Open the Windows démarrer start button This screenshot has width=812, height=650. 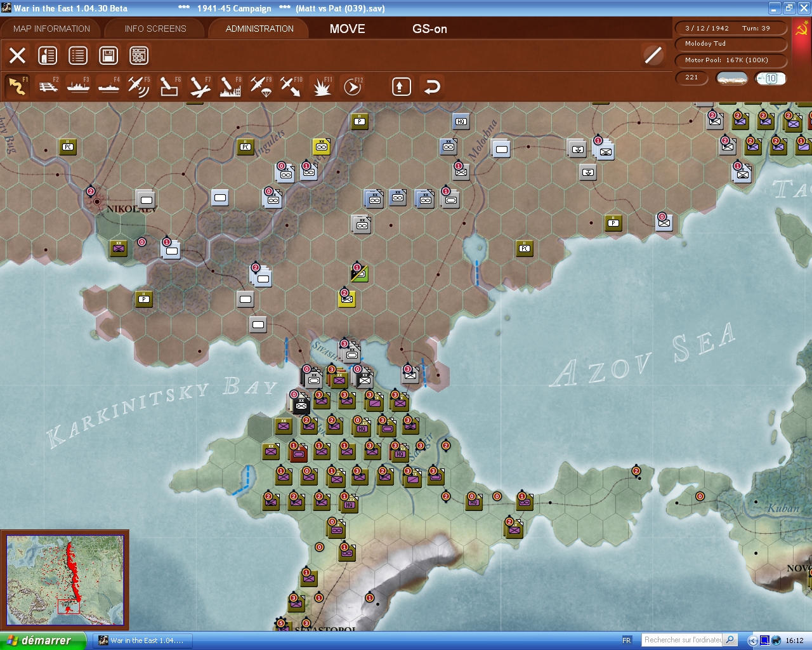43,640
